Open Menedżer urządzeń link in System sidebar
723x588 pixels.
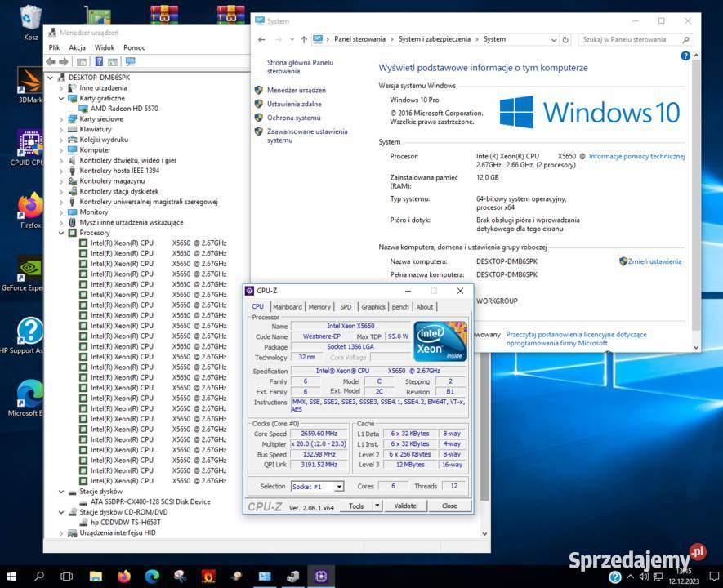[x=296, y=91]
